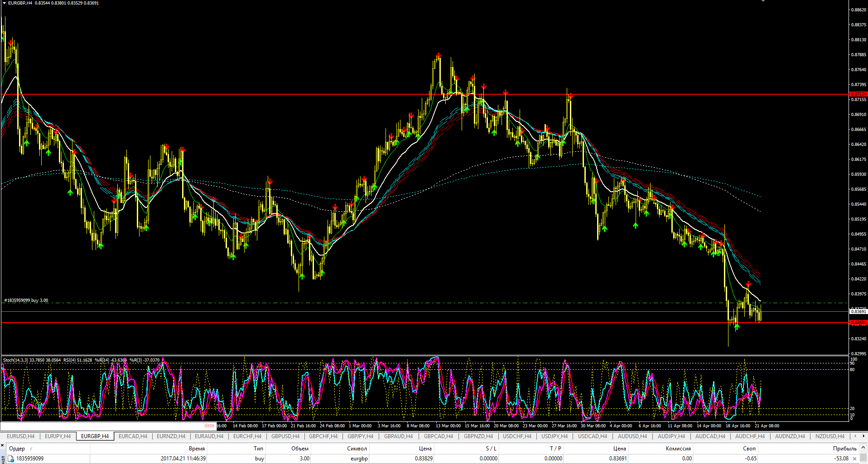Select order number 1835959099 in the table

[30, 459]
